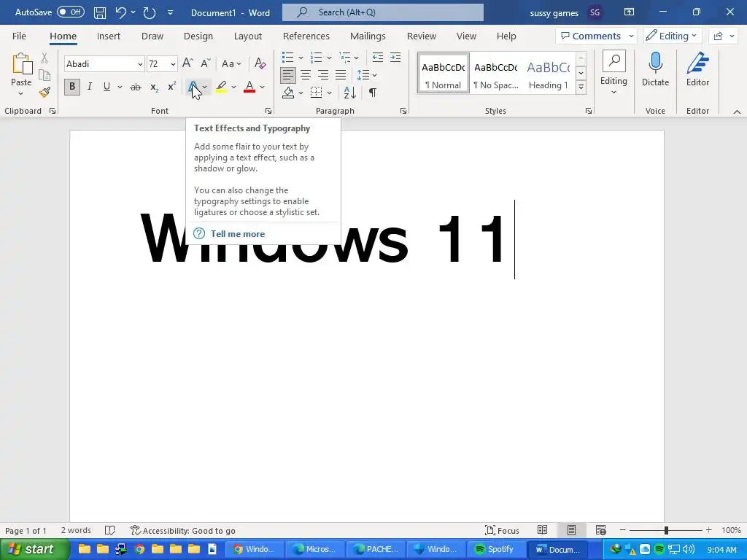The image size is (747, 560).
Task: Toggle Align Left button
Action: 287,75
